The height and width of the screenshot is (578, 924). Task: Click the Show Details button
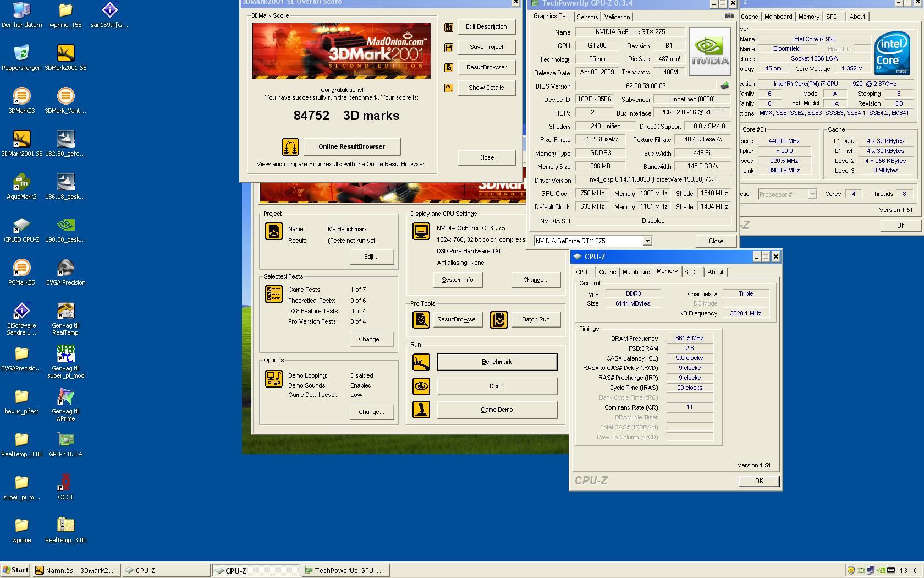click(x=486, y=88)
